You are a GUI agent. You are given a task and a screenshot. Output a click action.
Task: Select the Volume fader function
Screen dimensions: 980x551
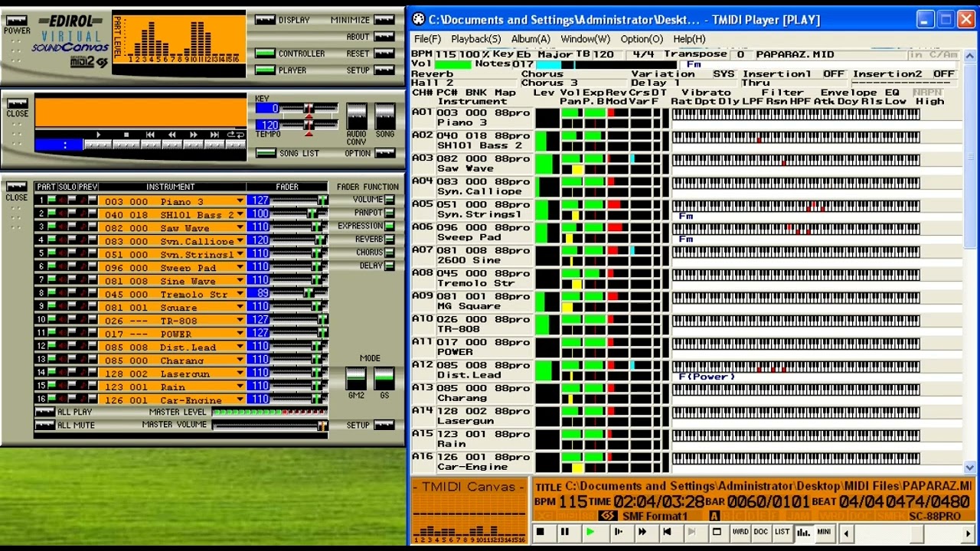pos(390,200)
